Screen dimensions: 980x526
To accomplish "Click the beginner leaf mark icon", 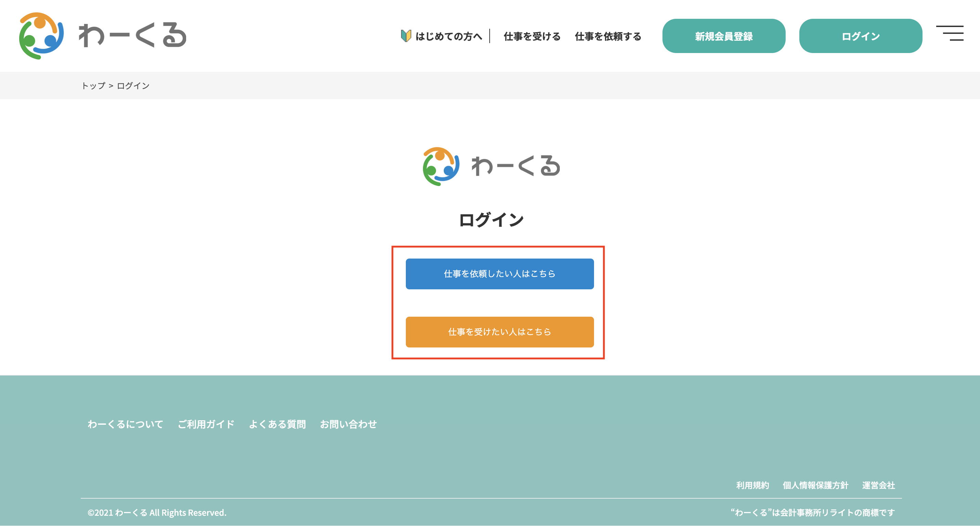I will pos(405,36).
